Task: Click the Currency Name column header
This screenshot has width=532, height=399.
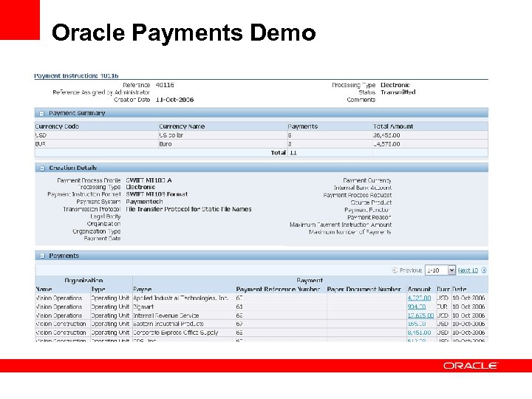Action: pyautogui.click(x=182, y=126)
